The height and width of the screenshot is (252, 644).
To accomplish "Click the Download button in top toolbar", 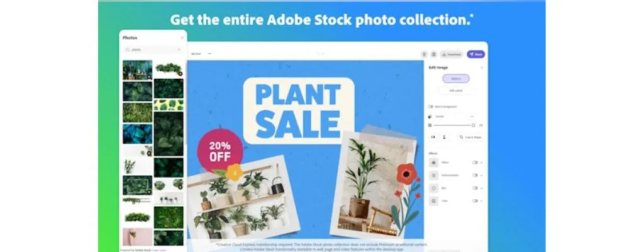I will 452,54.
